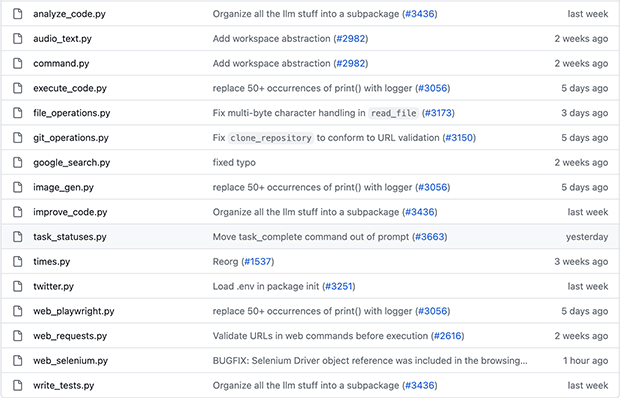Click the '1 hour ago' timestamp

click(x=586, y=360)
